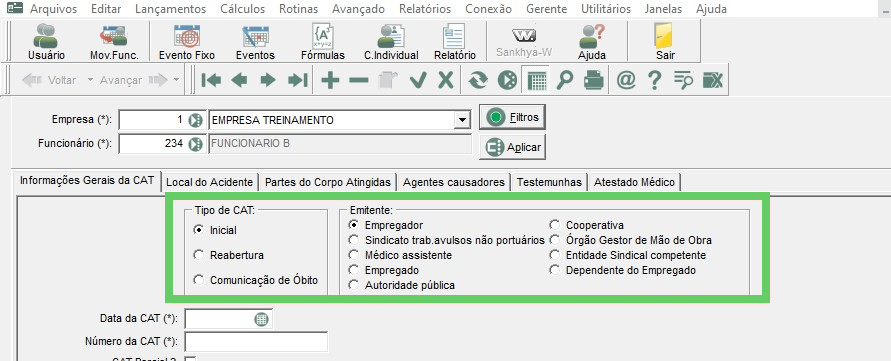Select Cooperativa emitente
Viewport: 891px width, 361px height.
tap(586, 225)
